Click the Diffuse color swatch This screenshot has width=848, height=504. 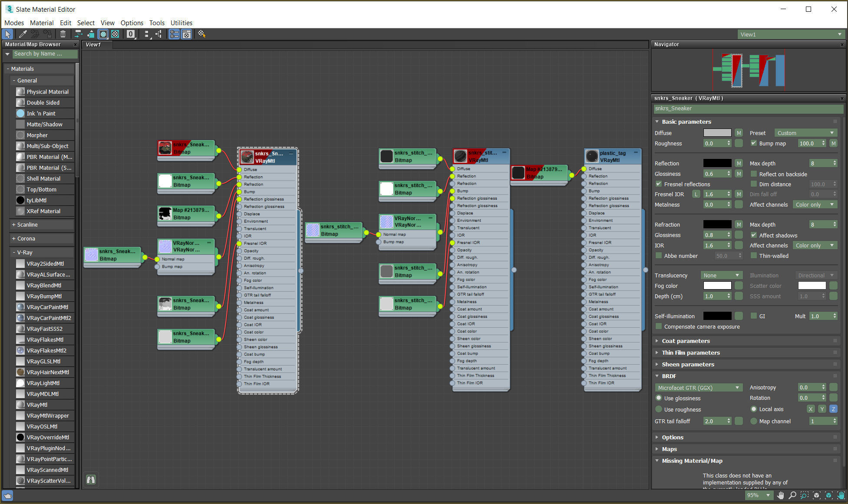[x=717, y=133]
